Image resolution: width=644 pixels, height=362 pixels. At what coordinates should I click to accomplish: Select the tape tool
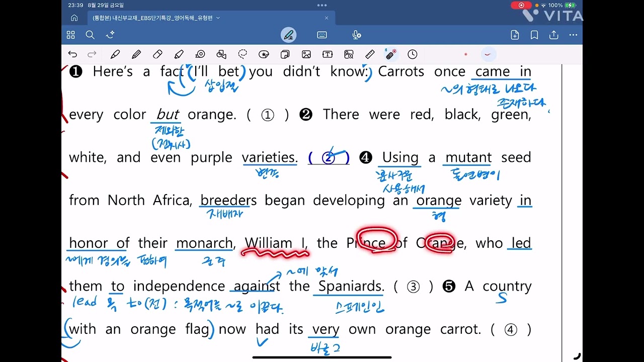pos(200,54)
